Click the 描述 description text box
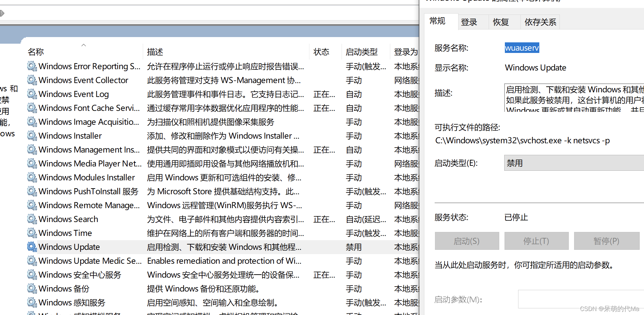Viewport: 644px width, 315px height. coord(574,98)
